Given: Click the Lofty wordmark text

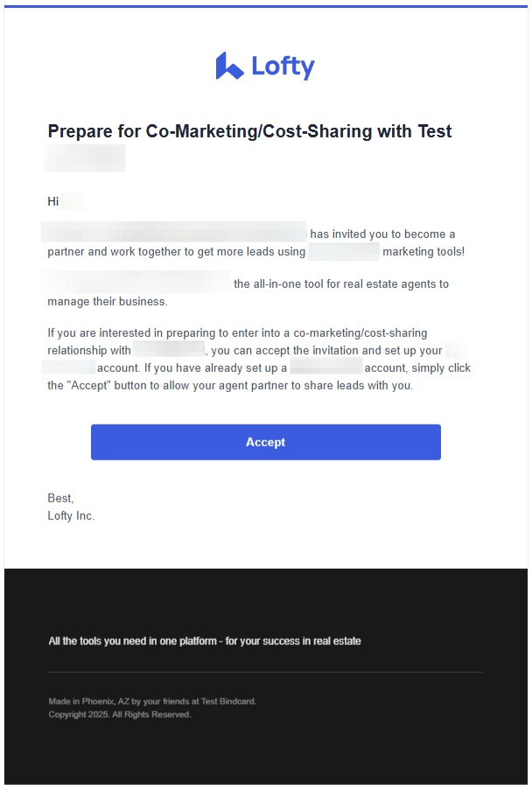Looking at the screenshot, I should click(283, 67).
